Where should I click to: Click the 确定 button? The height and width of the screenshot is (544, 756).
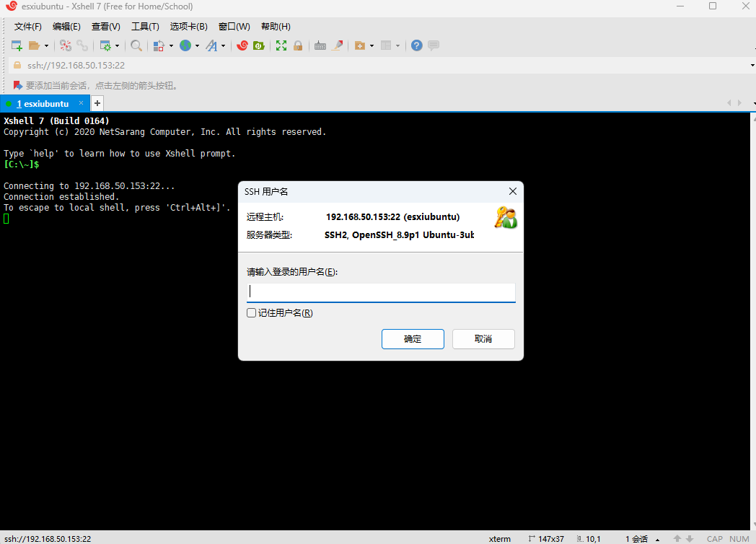[413, 339]
